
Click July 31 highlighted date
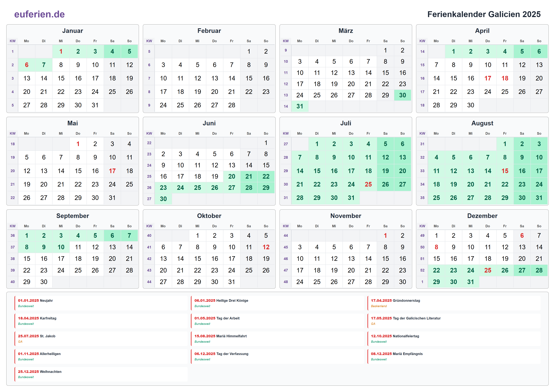point(351,198)
